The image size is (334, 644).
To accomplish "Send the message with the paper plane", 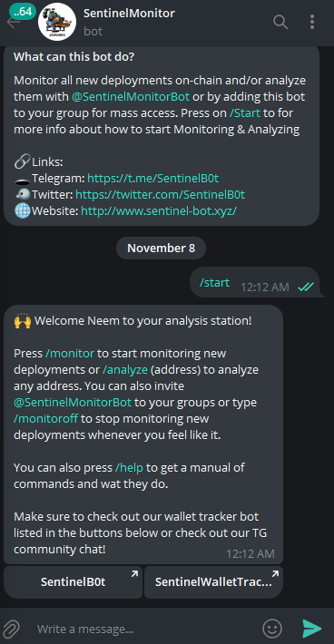I will 312,629.
